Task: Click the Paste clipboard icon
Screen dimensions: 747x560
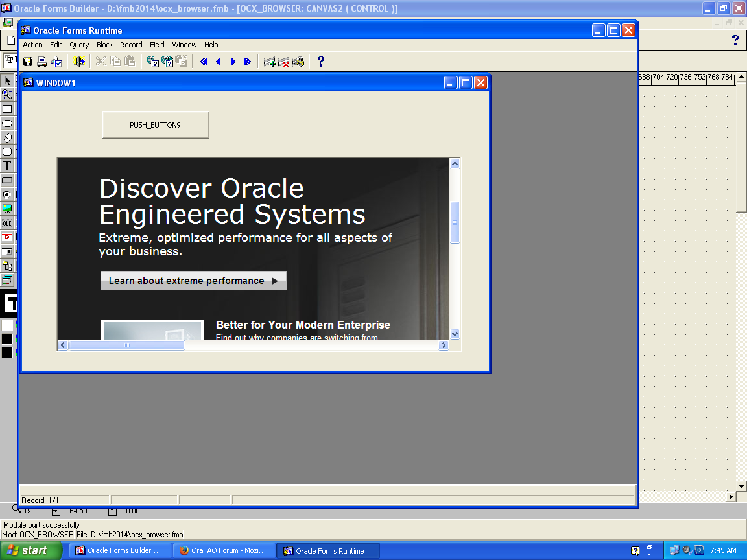Action: [x=130, y=62]
